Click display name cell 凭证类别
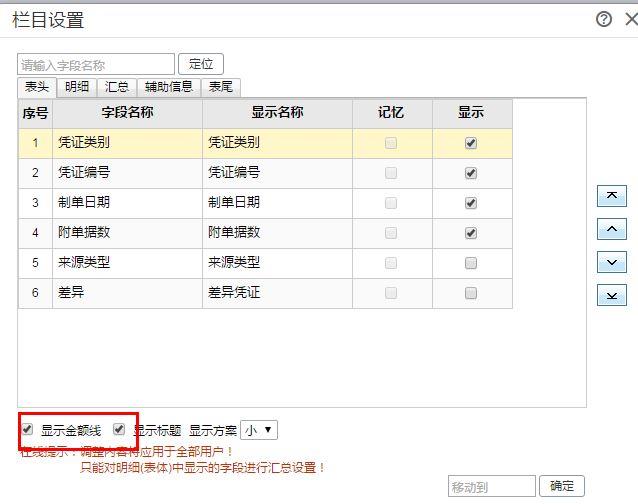 277,143
